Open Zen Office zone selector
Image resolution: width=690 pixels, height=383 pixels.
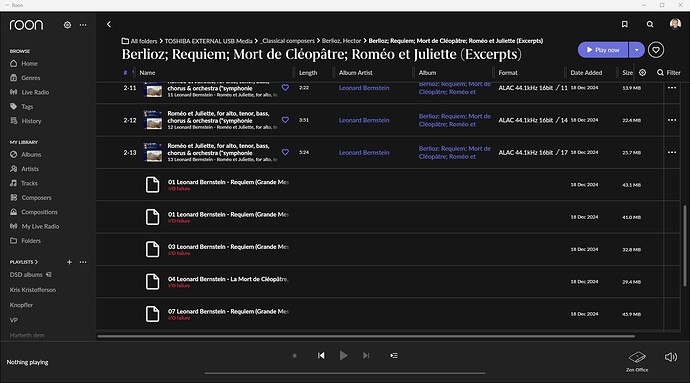(637, 361)
